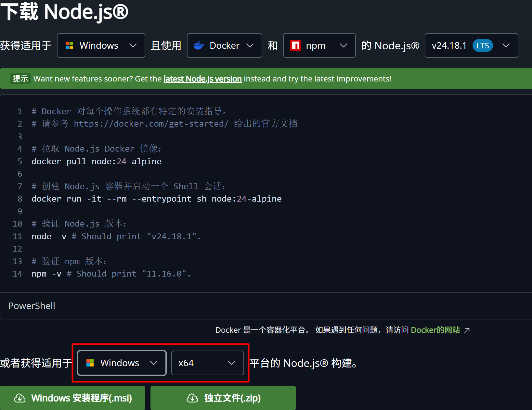Expand the Docker dropdown chevron
The width and height of the screenshot is (532, 410).
coord(250,45)
